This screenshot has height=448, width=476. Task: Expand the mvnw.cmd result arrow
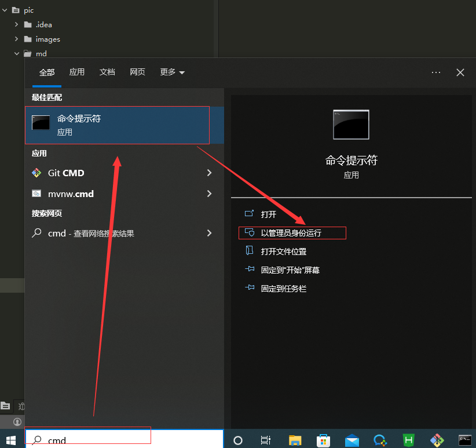click(209, 194)
